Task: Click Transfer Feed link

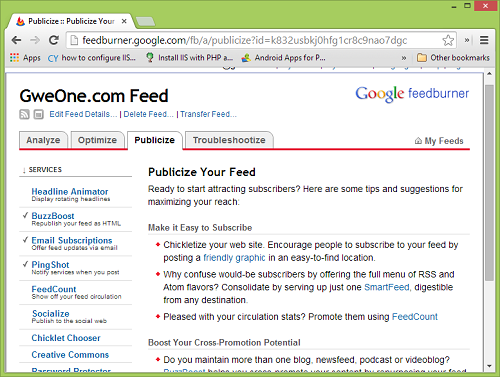Action: (208, 114)
